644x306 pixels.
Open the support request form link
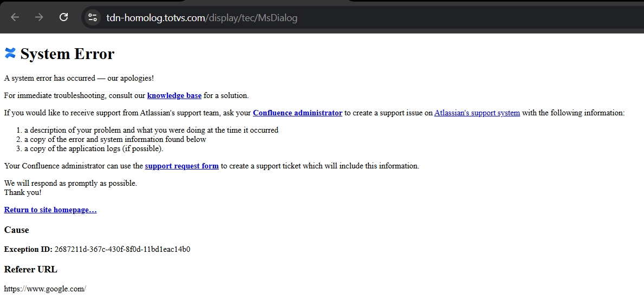181,166
